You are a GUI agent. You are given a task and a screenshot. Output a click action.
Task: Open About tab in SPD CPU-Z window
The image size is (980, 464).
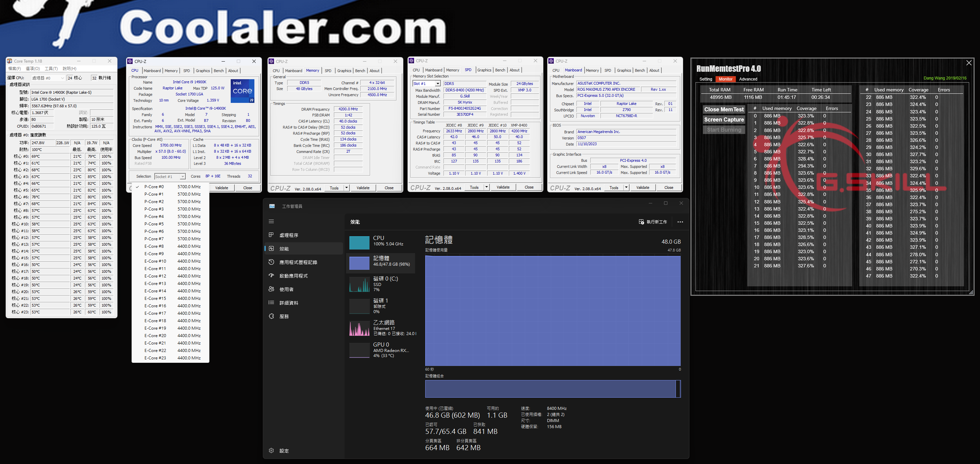(x=514, y=70)
